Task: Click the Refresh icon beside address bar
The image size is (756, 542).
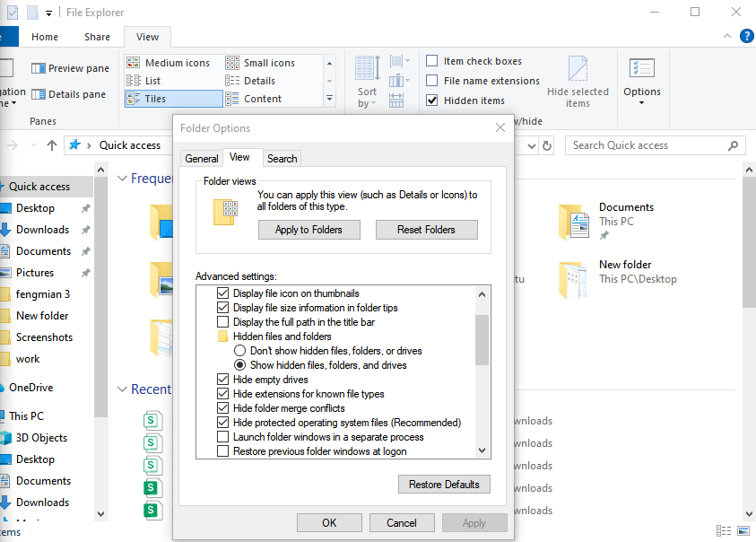Action: tap(547, 144)
